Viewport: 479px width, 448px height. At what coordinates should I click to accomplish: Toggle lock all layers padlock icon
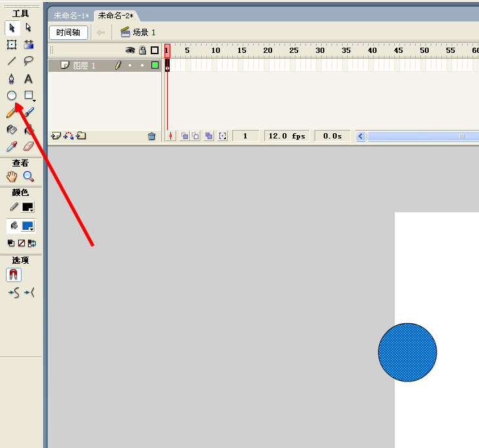[x=142, y=50]
